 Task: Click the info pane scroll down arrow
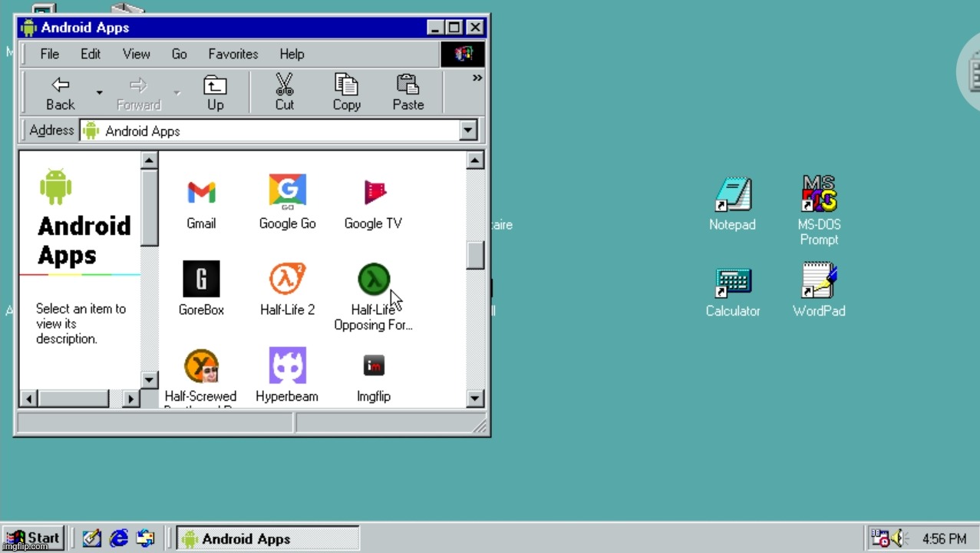click(149, 379)
